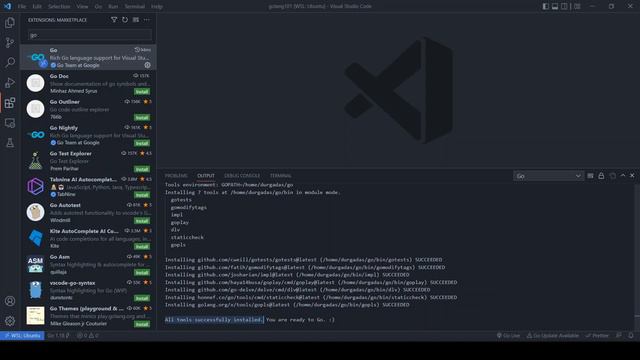
Task: Open the Extensions view icon
Action: pyautogui.click(x=10, y=102)
